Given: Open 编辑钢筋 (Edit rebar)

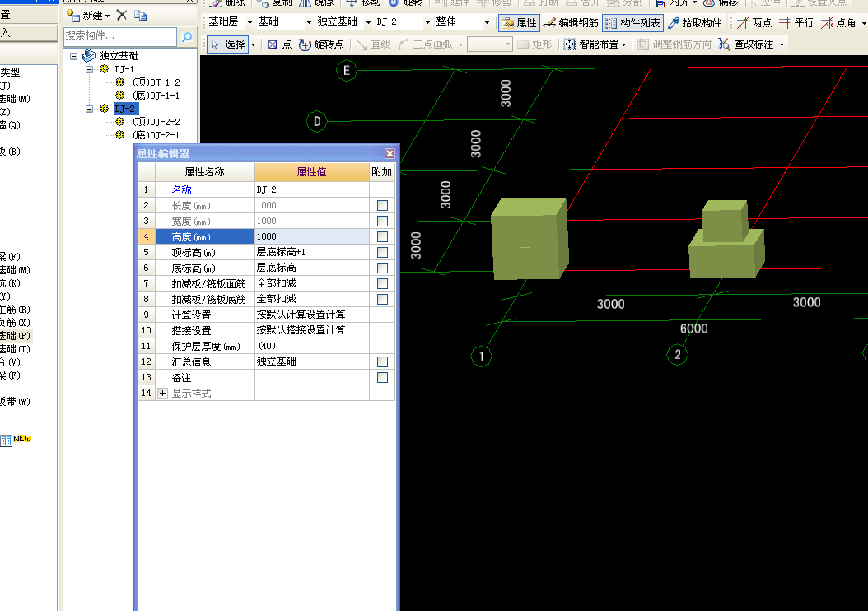Looking at the screenshot, I should [x=571, y=23].
